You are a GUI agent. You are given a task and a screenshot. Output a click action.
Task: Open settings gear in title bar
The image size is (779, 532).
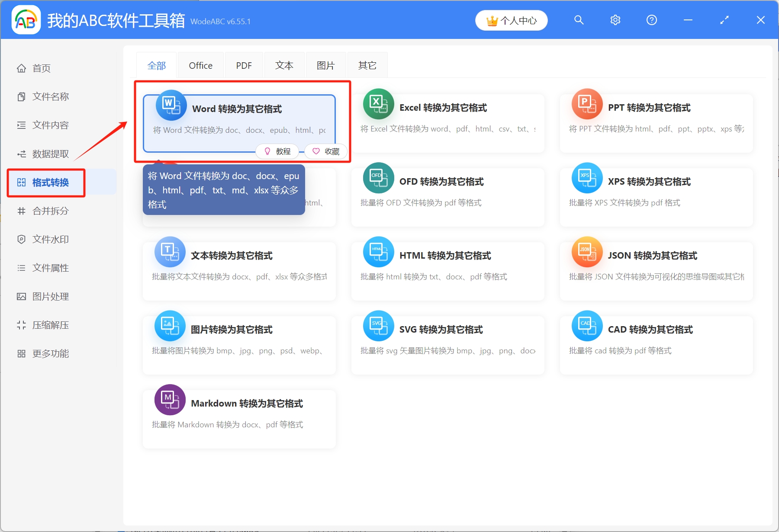pyautogui.click(x=615, y=20)
